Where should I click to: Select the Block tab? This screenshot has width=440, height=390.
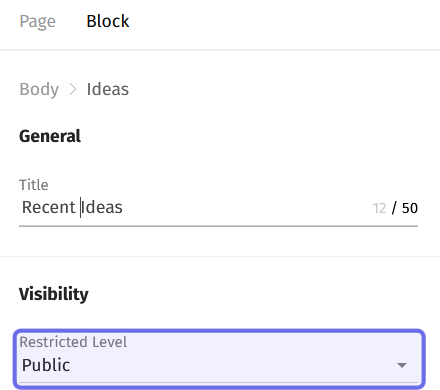click(x=108, y=21)
